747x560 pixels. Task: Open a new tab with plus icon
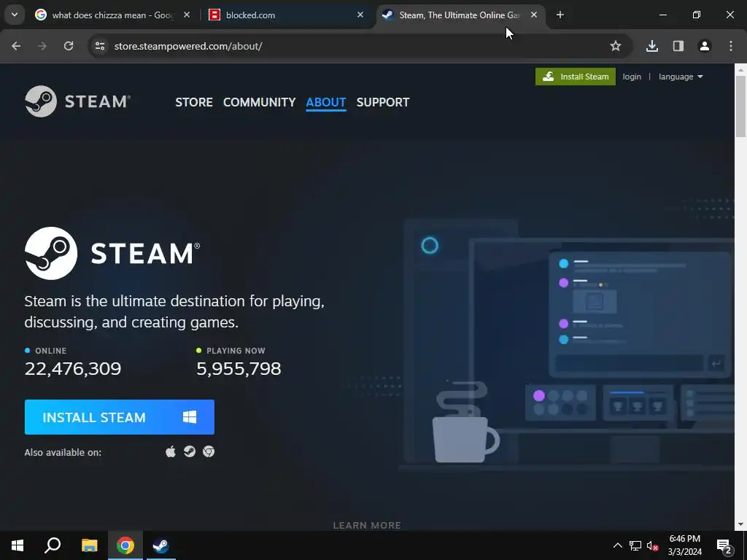560,15
